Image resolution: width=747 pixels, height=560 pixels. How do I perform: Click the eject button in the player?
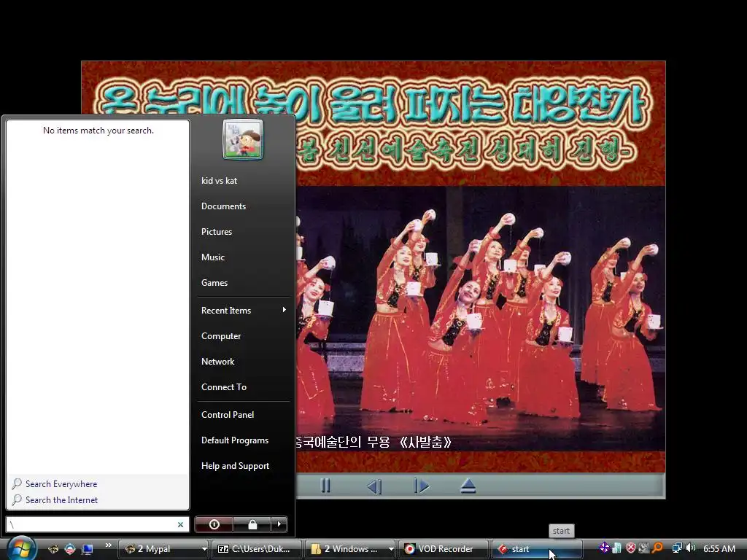click(468, 486)
